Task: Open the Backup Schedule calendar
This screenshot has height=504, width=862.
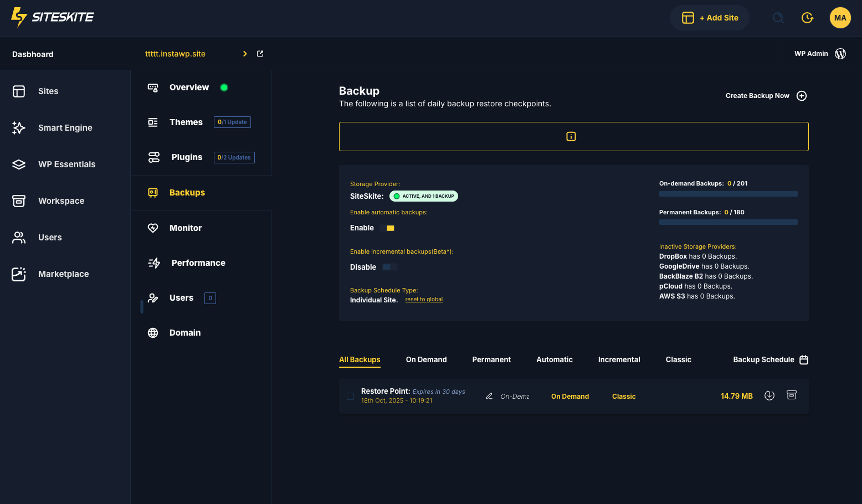Action: [804, 360]
